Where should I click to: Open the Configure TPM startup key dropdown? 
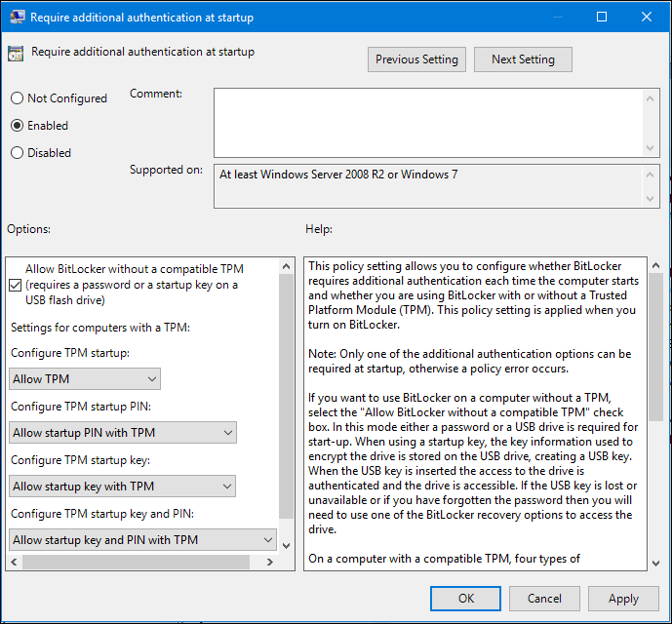123,487
